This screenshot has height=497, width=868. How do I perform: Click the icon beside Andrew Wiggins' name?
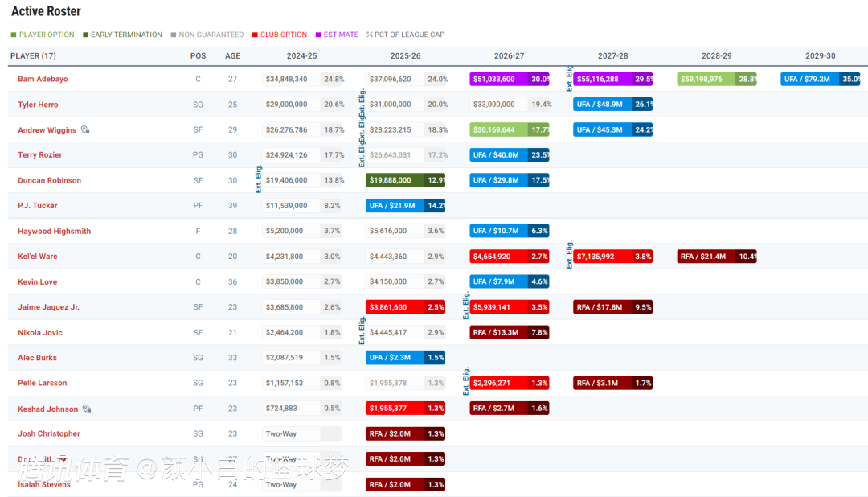(x=85, y=129)
